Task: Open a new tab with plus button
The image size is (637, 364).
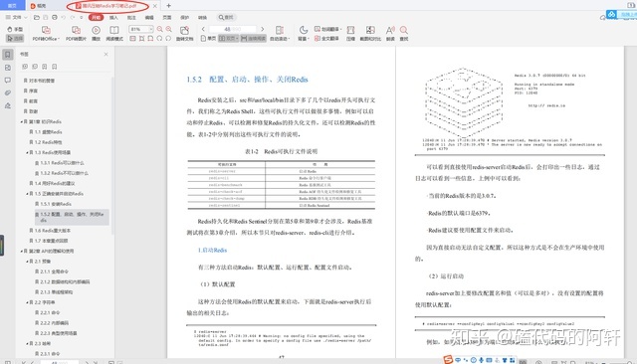Action: coord(168,6)
